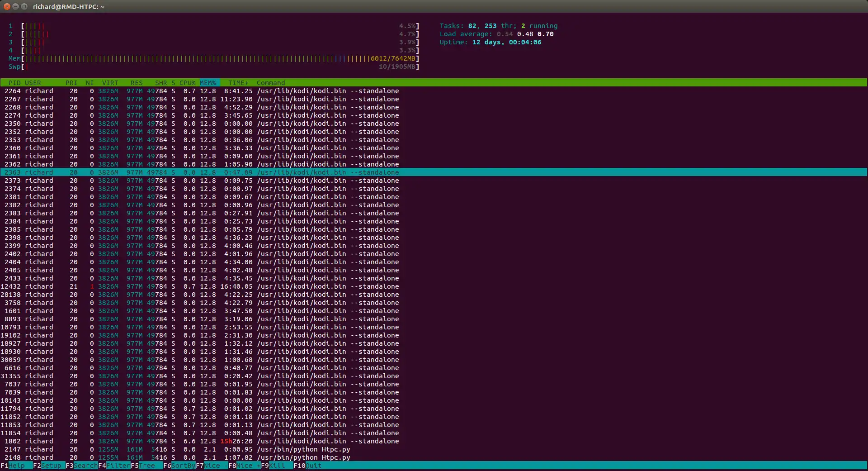Select the process row with PID 2267
The image size is (868, 471).
pyautogui.click(x=434, y=99)
